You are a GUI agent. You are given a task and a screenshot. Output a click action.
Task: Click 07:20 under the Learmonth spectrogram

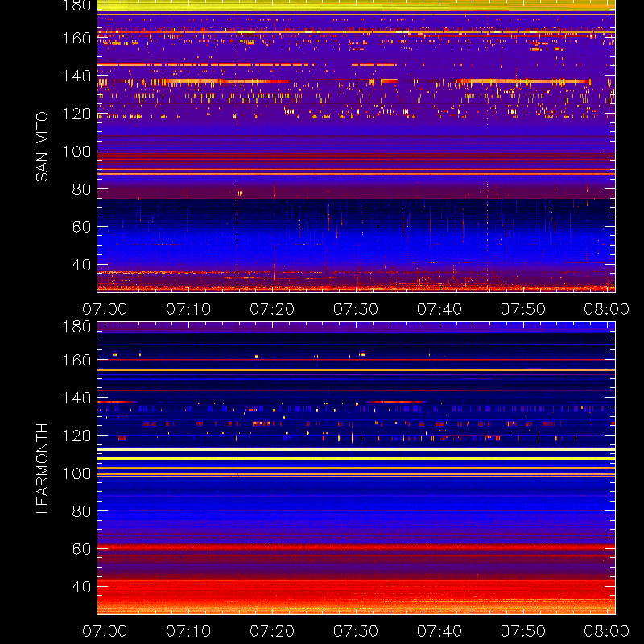[x=272, y=631]
